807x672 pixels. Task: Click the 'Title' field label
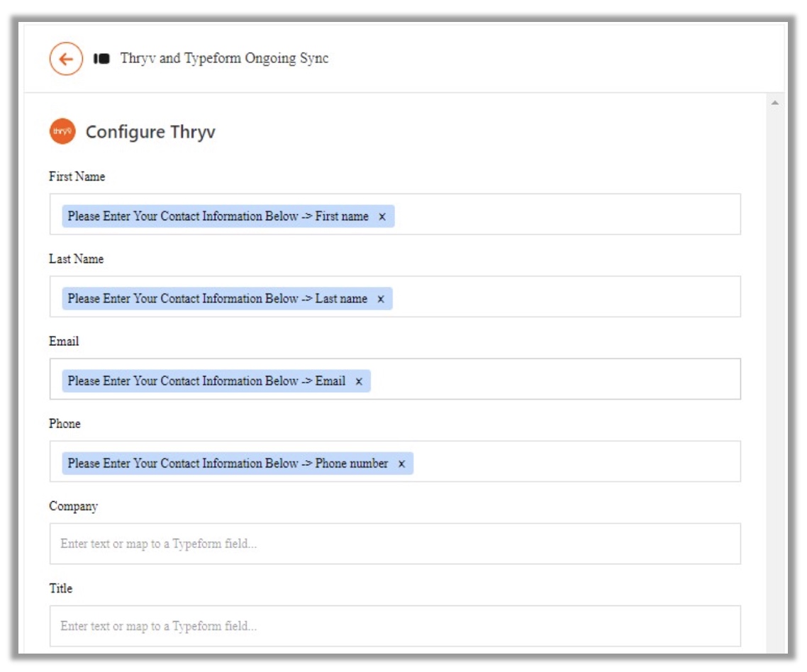click(x=61, y=588)
